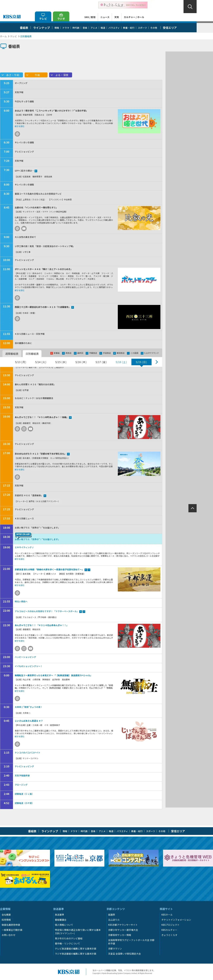
Task: Select date 5/15 (水)
Action: tap(61, 362)
